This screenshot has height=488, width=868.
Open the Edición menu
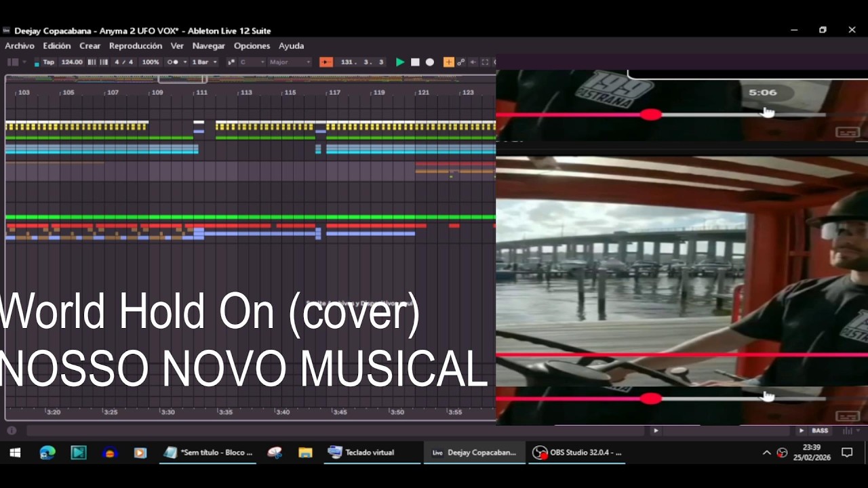[x=57, y=45]
